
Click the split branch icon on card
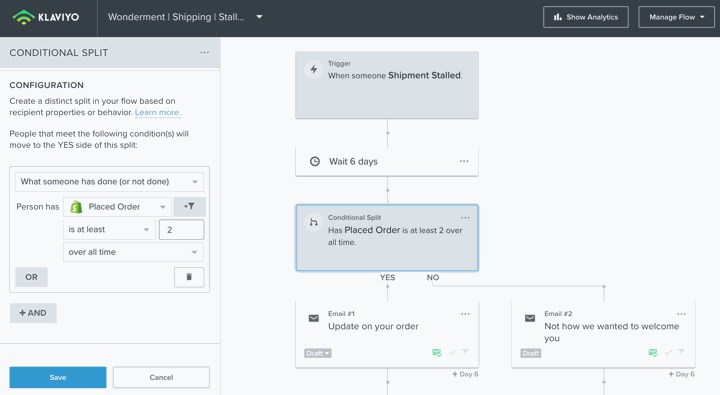pyautogui.click(x=314, y=222)
